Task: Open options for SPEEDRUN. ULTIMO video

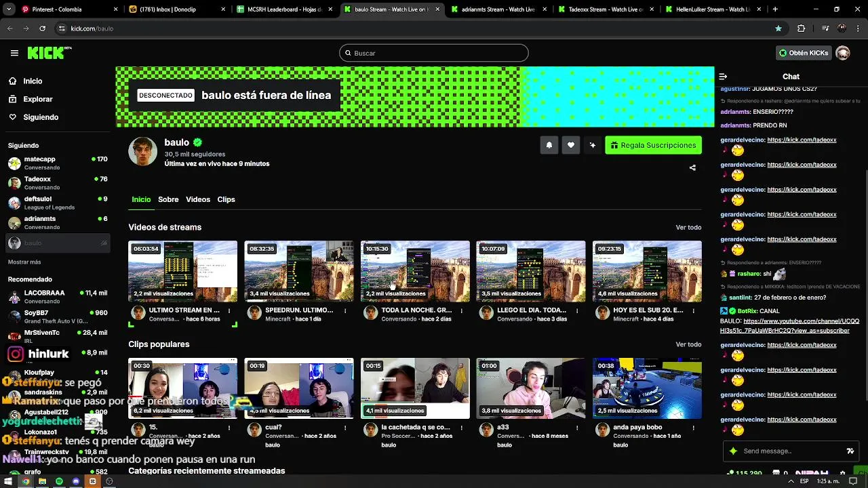Action: (345, 310)
